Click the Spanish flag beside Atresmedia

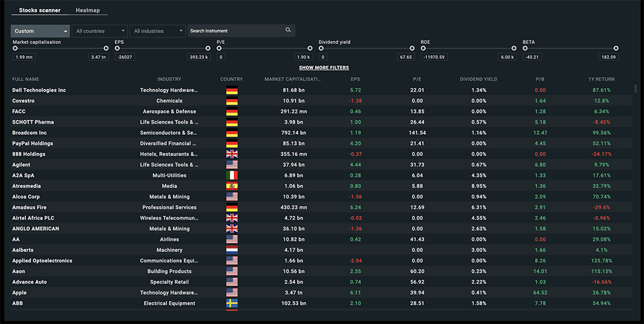(x=232, y=186)
